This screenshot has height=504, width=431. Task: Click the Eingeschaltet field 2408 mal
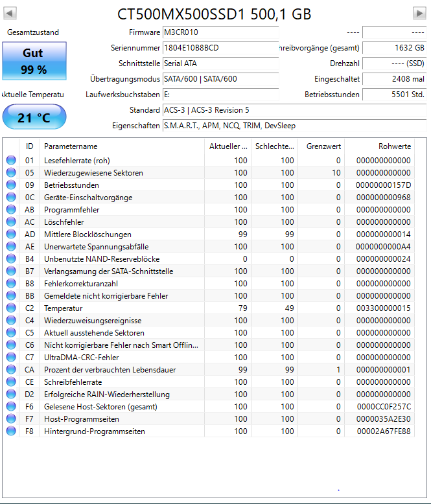click(394, 79)
